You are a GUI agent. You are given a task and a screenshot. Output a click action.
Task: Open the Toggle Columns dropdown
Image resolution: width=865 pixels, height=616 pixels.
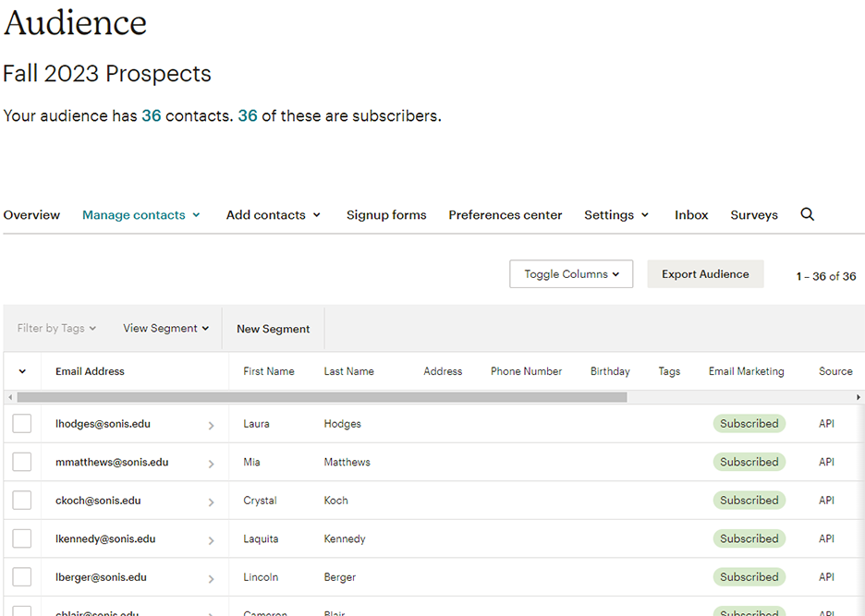coord(570,273)
